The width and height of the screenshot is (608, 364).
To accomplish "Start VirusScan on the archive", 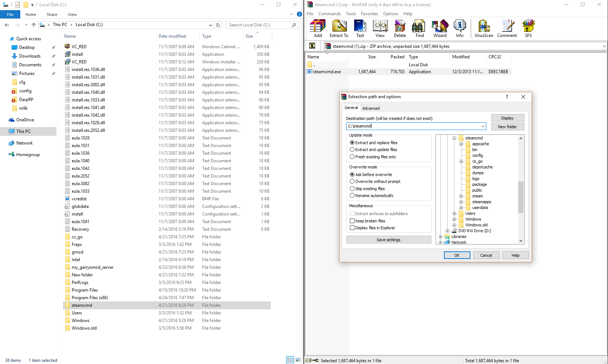I will (484, 29).
